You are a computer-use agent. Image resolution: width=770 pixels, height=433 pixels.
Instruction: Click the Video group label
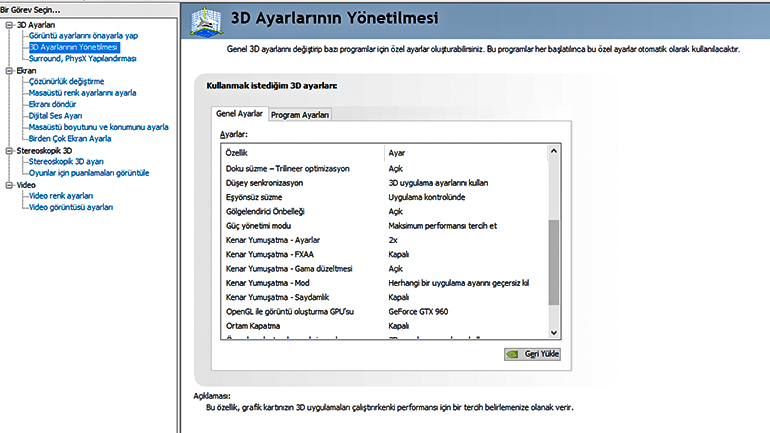click(26, 185)
